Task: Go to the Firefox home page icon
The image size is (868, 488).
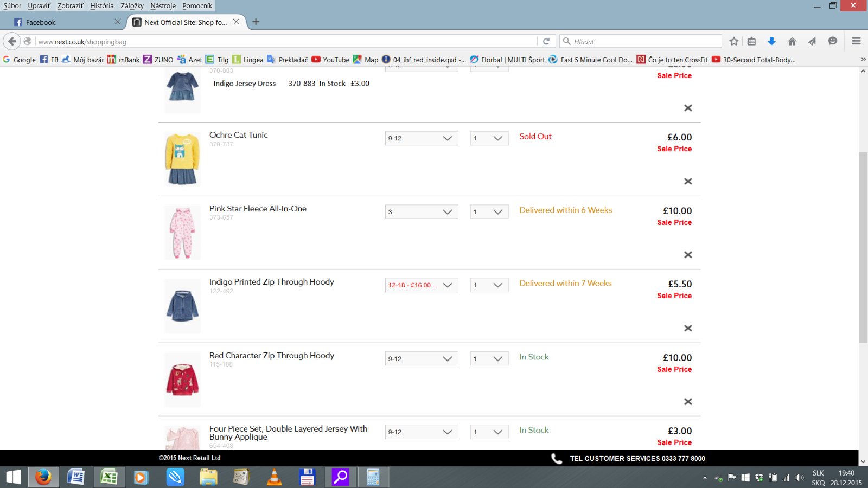Action: pyautogui.click(x=792, y=42)
